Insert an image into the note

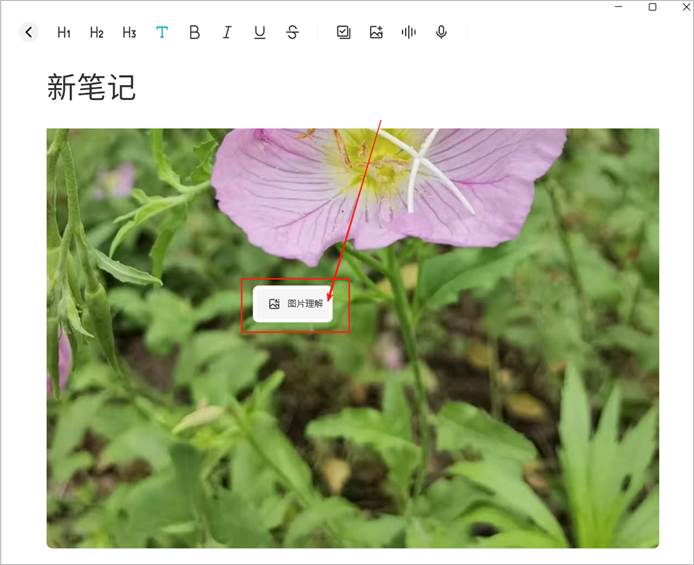(376, 32)
